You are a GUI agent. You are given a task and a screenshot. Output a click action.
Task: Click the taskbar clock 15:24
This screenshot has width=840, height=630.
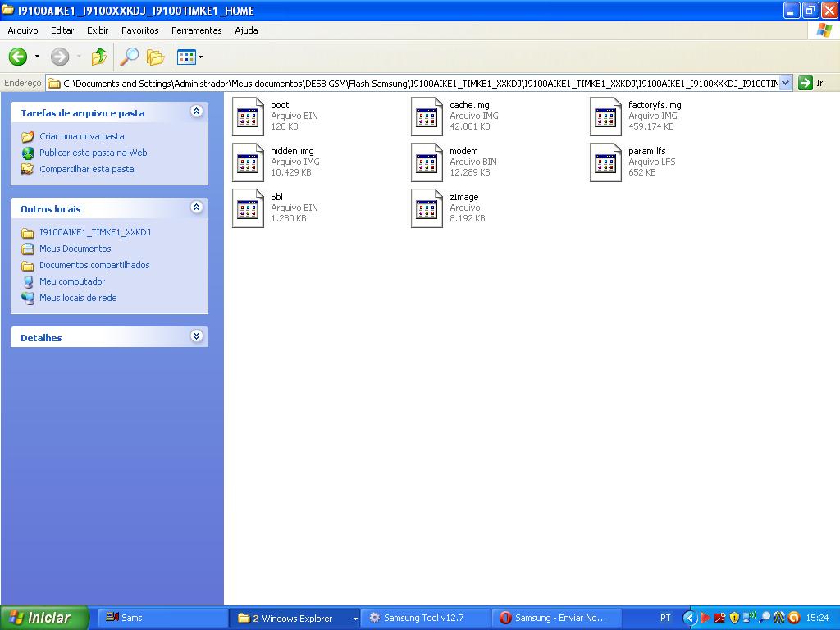pyautogui.click(x=817, y=618)
